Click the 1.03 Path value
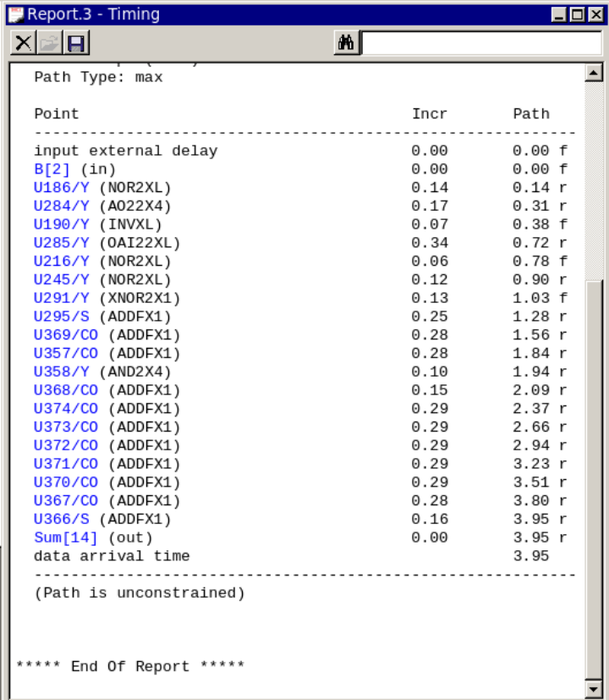This screenshot has width=609, height=700. click(531, 298)
